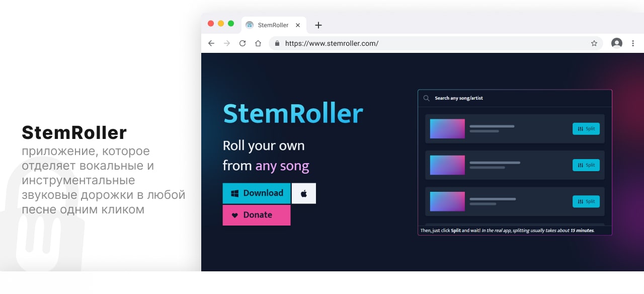Click the padlock site info icon

pos(277,43)
